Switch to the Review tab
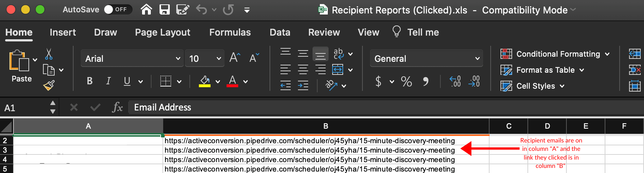This screenshot has width=644, height=173. pos(324,32)
